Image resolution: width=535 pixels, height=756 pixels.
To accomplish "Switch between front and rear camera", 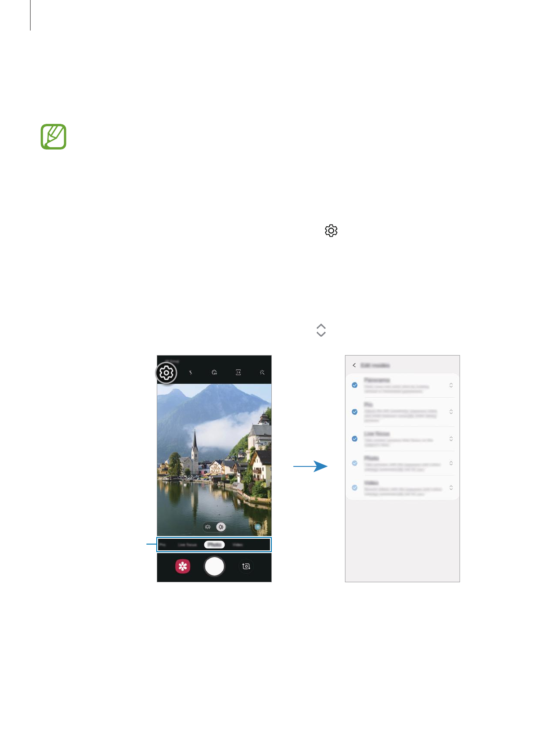I will pyautogui.click(x=246, y=566).
